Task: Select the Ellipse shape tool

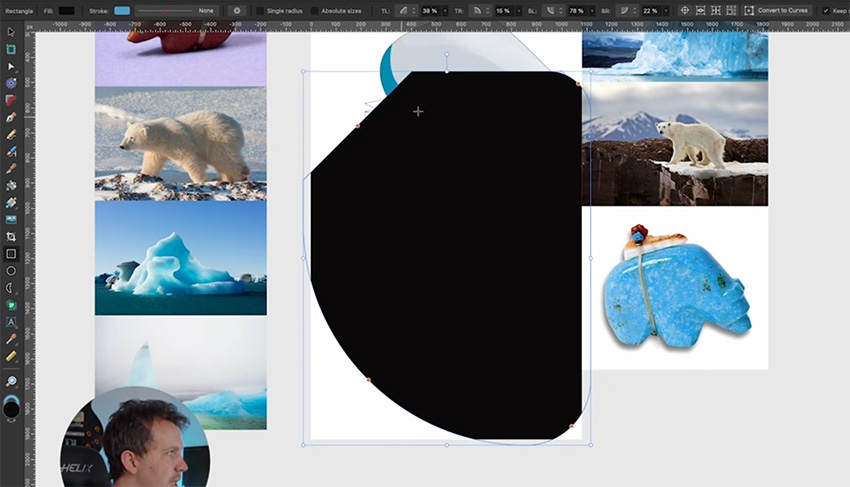Action: click(11, 271)
